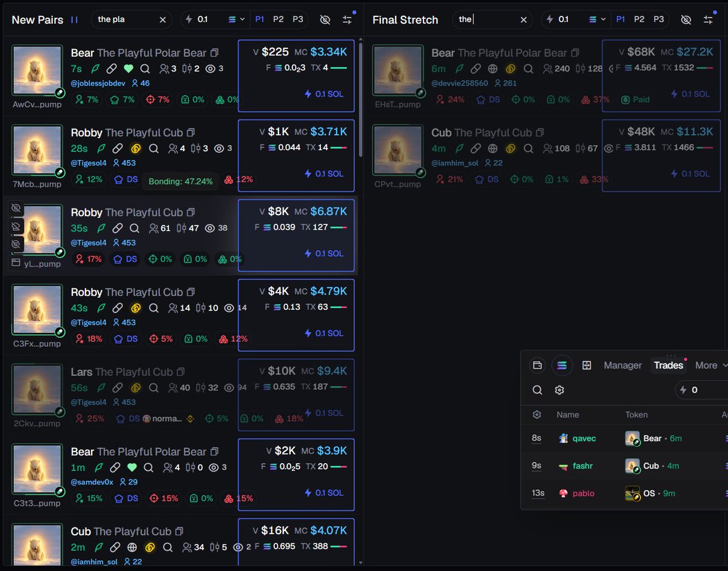Click the Paid badge in Final Stretch Bear row
The height and width of the screenshot is (571, 728).
pyautogui.click(x=636, y=99)
